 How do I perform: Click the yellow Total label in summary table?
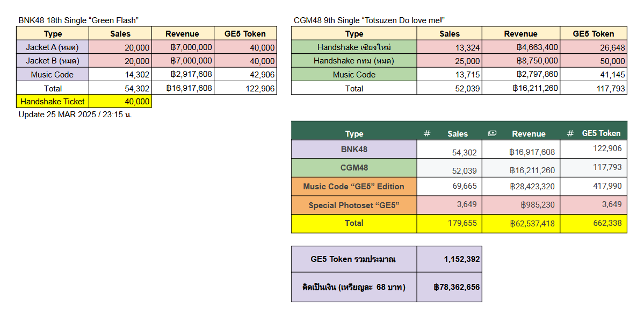(x=354, y=223)
